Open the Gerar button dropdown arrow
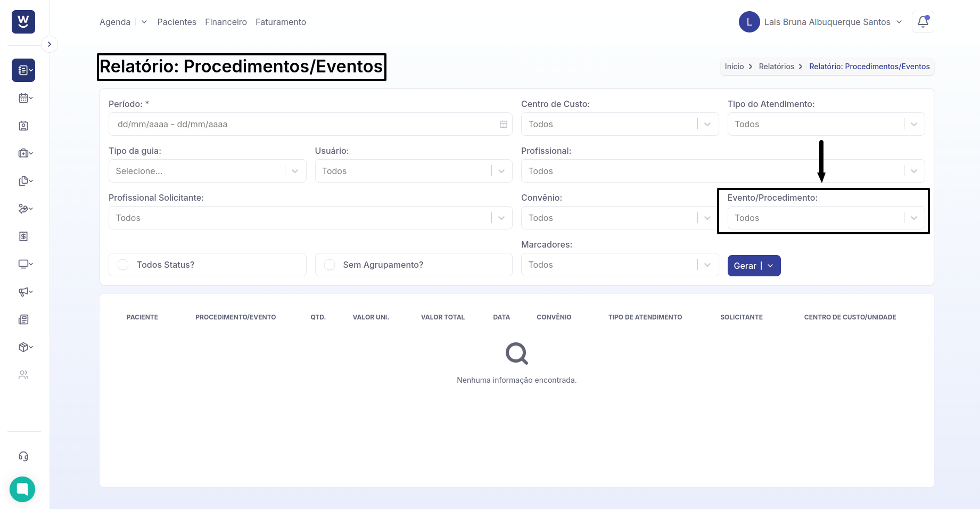Image resolution: width=980 pixels, height=509 pixels. click(x=771, y=266)
